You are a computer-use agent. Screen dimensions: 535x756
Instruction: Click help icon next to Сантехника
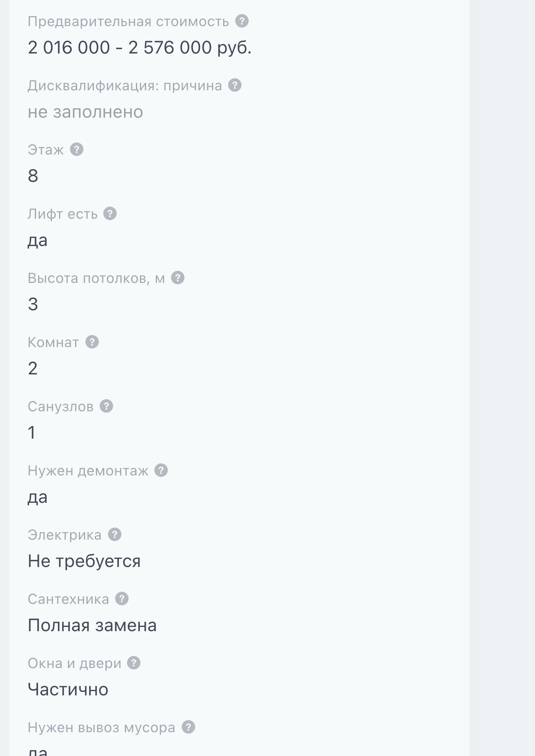point(122,599)
